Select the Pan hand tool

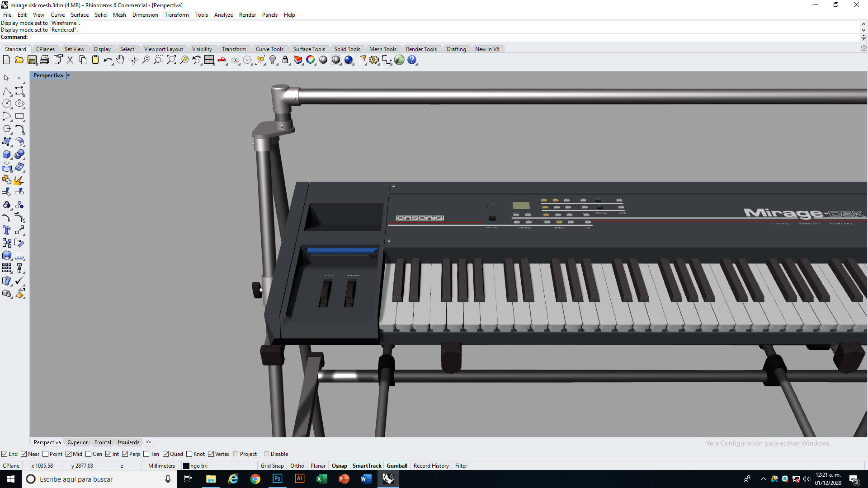click(x=120, y=60)
